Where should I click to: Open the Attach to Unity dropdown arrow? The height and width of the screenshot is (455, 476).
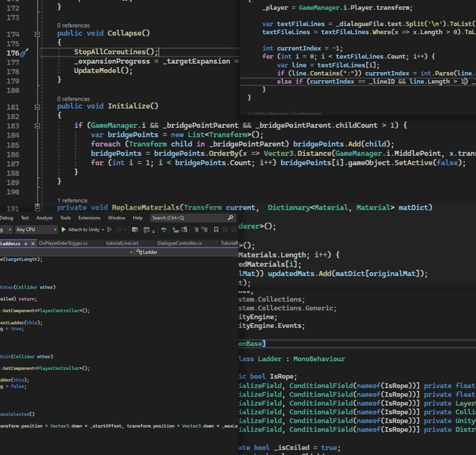103,230
